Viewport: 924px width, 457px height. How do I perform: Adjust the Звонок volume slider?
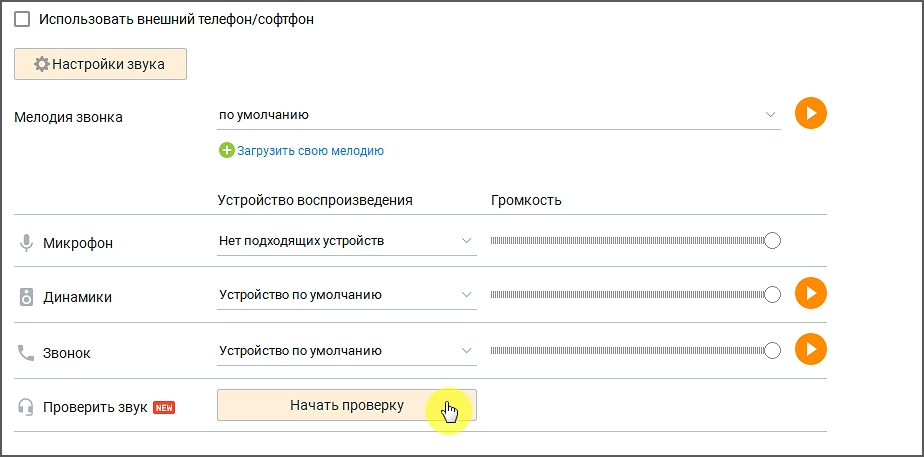click(x=635, y=351)
